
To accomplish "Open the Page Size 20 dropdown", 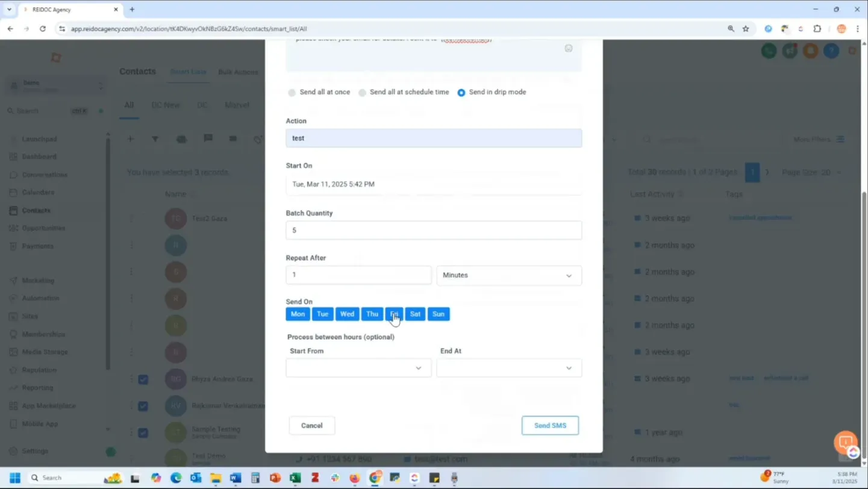I will 811,172.
